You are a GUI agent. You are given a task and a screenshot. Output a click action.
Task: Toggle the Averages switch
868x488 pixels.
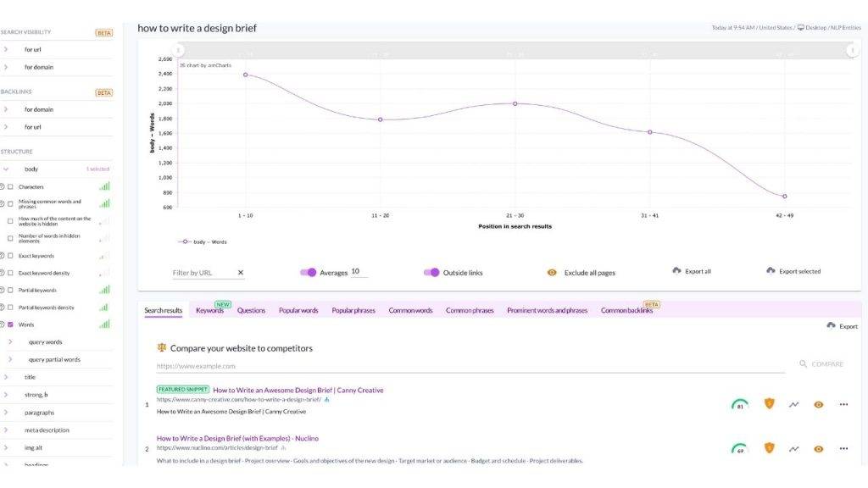(309, 272)
